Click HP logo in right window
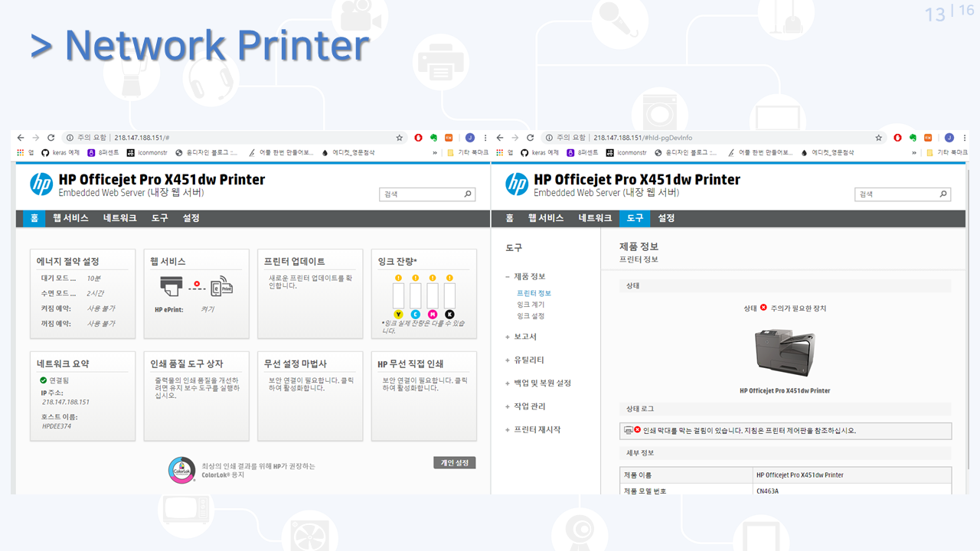980x551 pixels. tap(517, 184)
